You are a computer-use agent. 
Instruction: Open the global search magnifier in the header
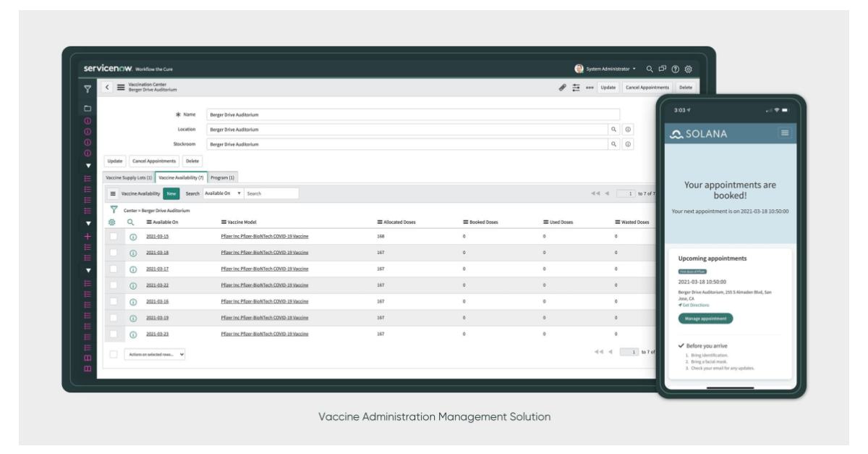(650, 69)
